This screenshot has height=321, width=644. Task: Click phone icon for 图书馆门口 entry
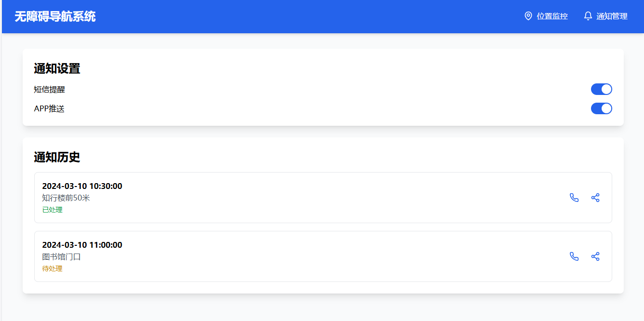[574, 256]
